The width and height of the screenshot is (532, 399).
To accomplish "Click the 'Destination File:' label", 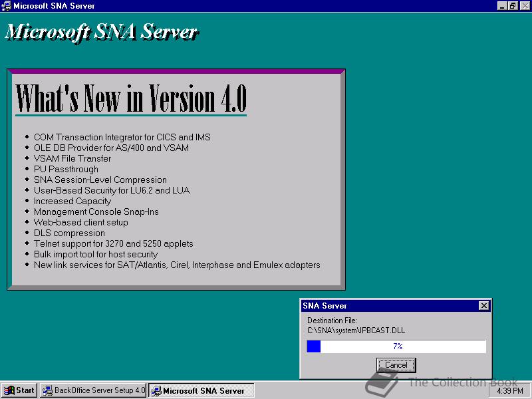I will coord(332,321).
